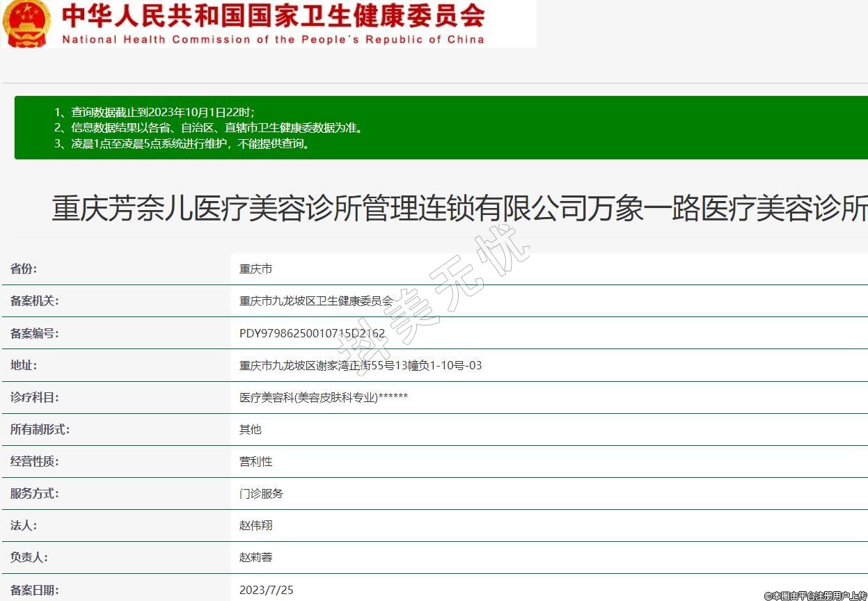
Task: Click the first notice line about data cutoff
Action: tap(155, 112)
